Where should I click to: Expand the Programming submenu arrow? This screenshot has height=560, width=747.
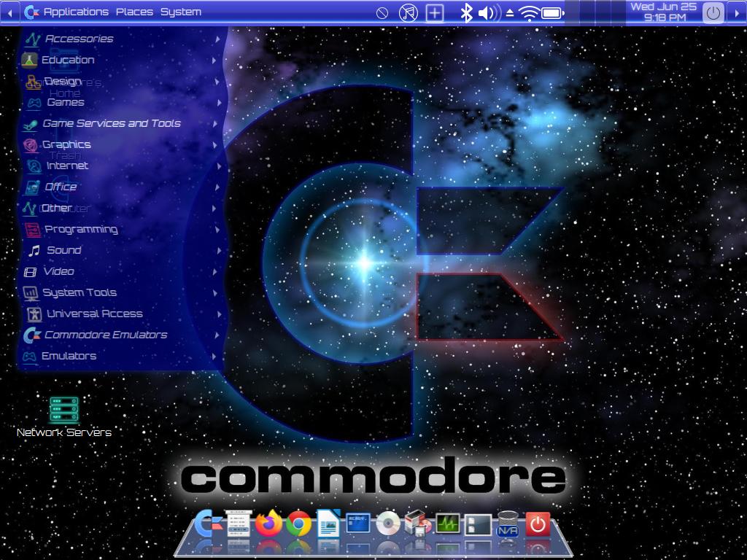coord(217,229)
